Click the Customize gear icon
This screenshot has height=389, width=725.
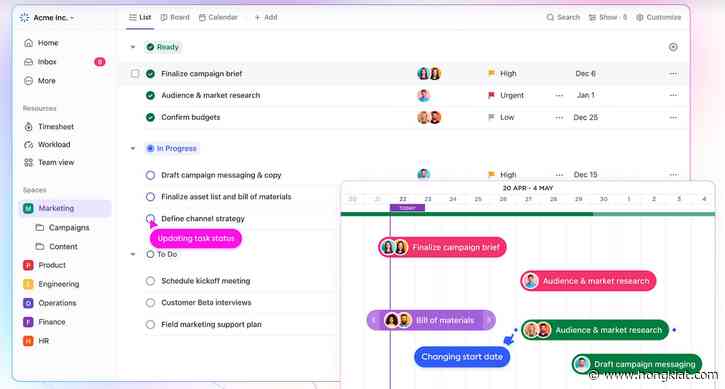(x=639, y=17)
